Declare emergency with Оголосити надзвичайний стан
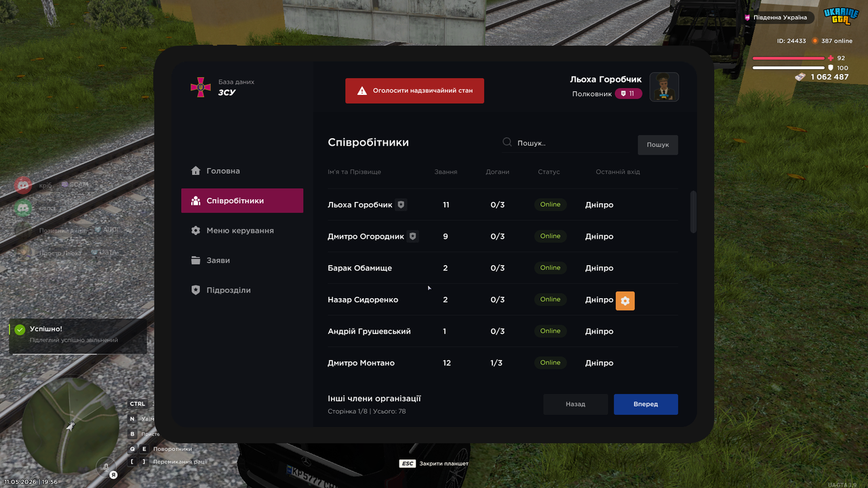This screenshot has height=488, width=868. coord(414,90)
